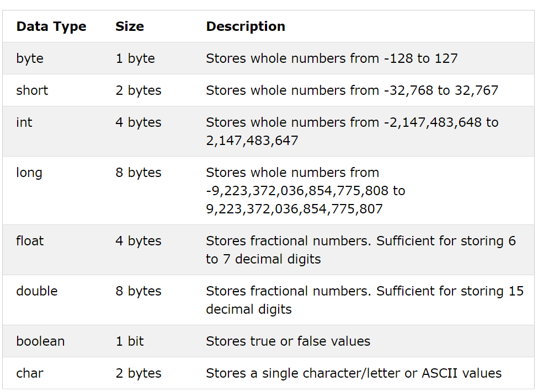Click the description mentioning ASCII values

[354, 373]
